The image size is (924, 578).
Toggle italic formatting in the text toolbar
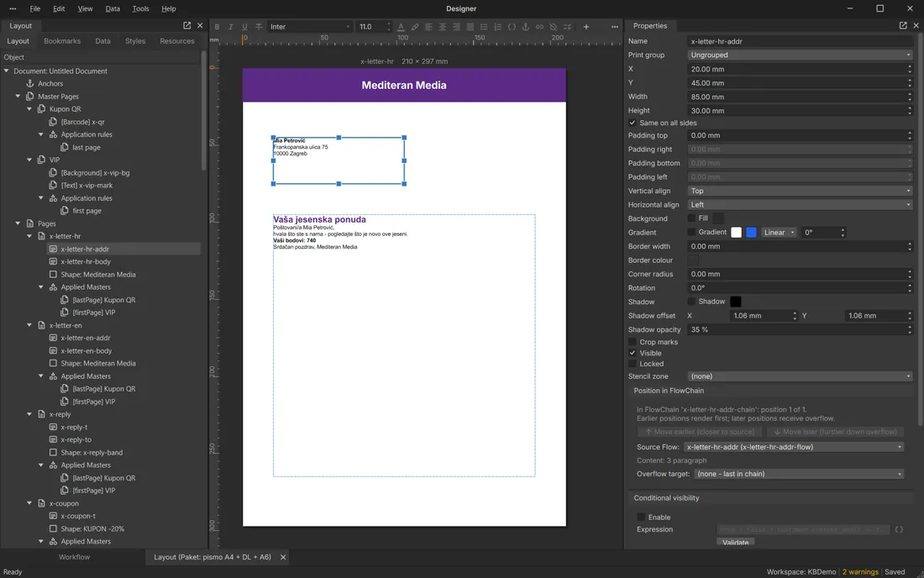230,27
